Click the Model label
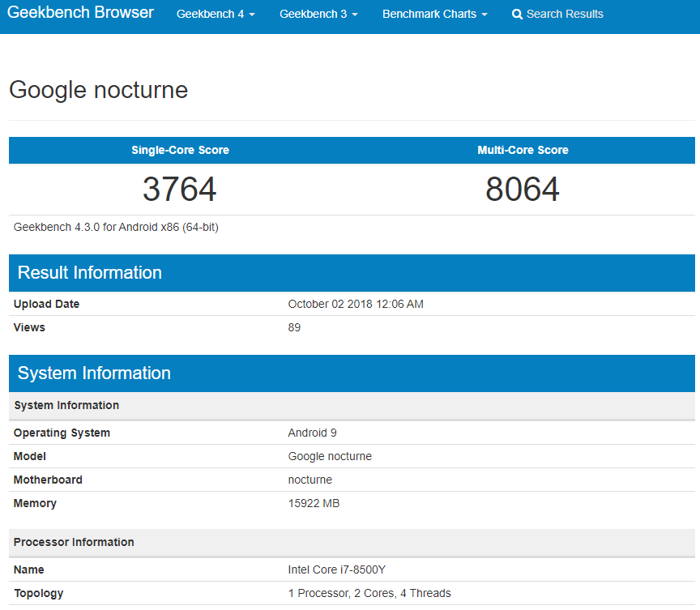 point(29,457)
